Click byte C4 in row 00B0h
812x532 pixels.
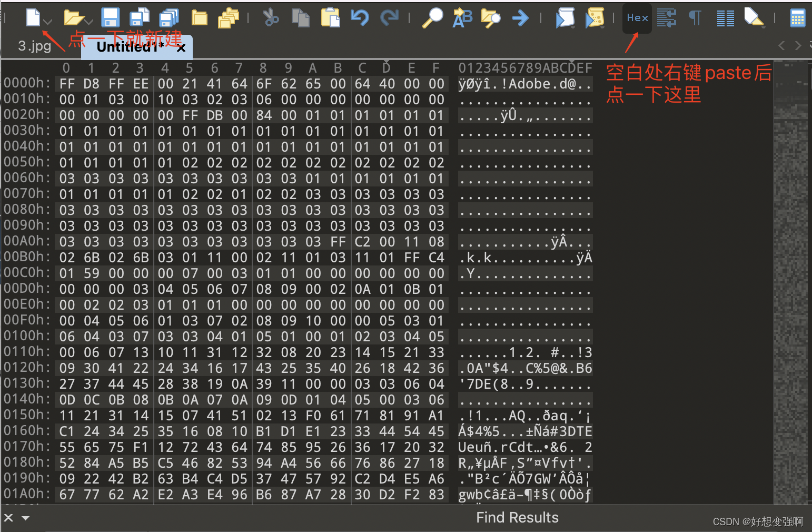(436, 258)
